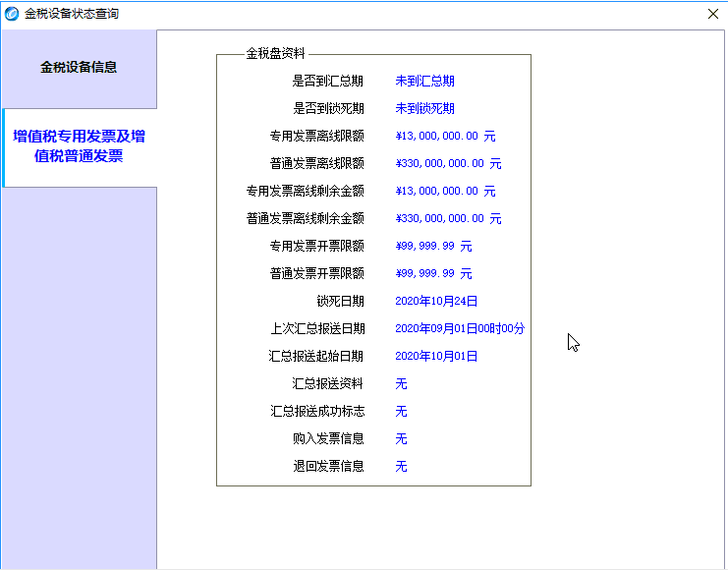Click 专用发票开票限额 value ¥99,999.99 元
This screenshot has height=570, width=728.
point(433,246)
